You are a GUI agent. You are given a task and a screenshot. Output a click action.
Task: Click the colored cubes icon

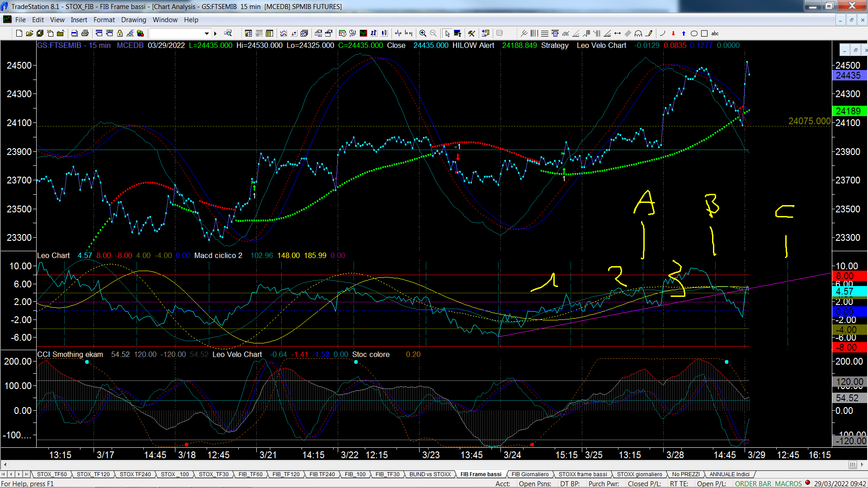[x=141, y=33]
